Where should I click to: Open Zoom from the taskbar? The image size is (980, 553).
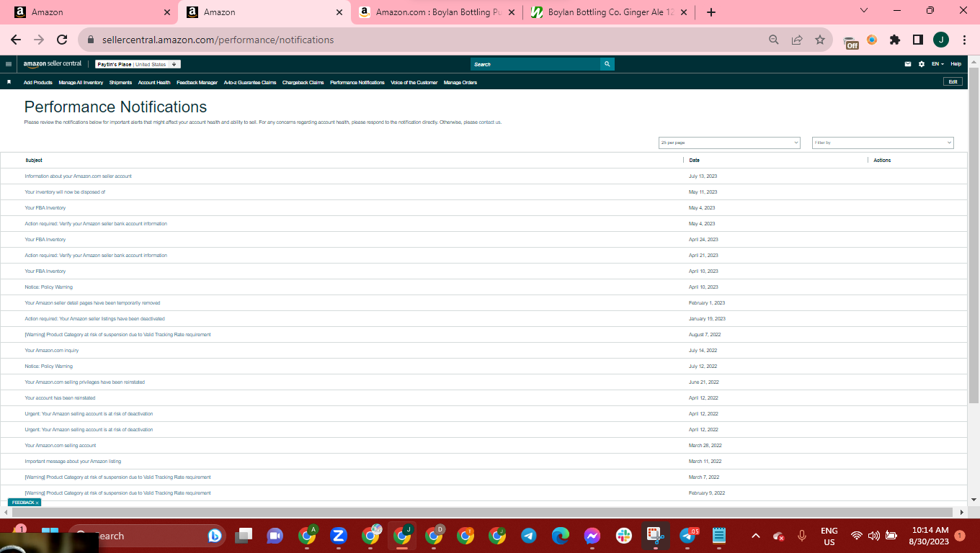[339, 536]
